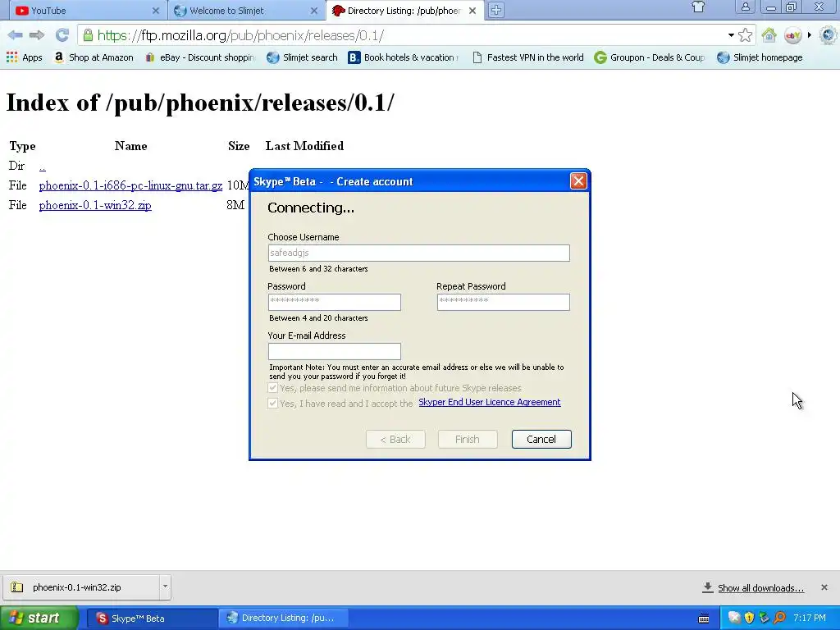Open the home page icon
Viewport: 840px width, 630px height.
pos(769,35)
